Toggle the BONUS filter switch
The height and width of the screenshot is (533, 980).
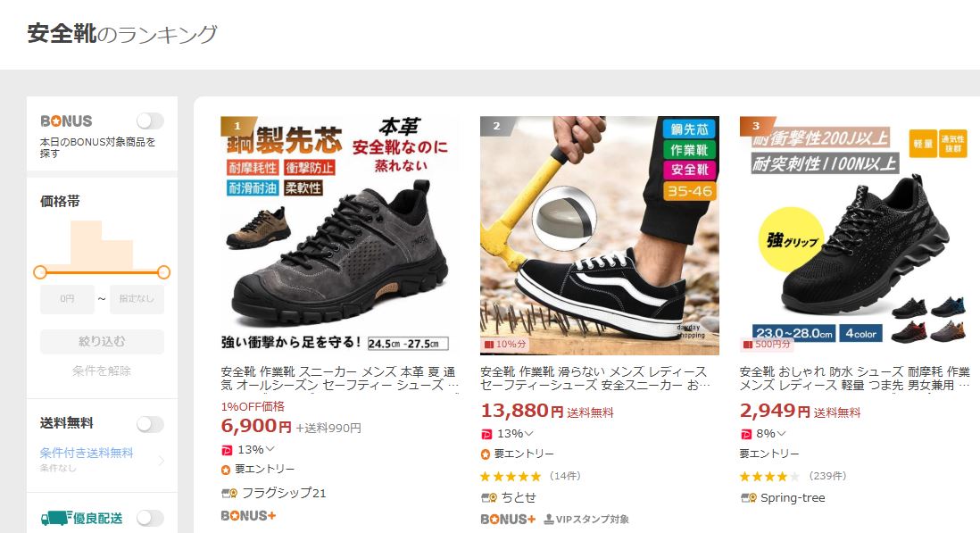click(x=150, y=121)
